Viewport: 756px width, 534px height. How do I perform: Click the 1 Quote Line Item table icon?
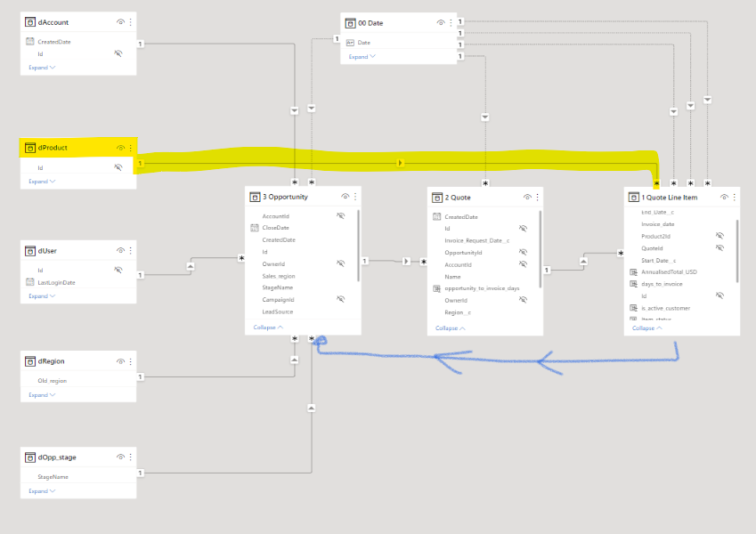tap(633, 198)
